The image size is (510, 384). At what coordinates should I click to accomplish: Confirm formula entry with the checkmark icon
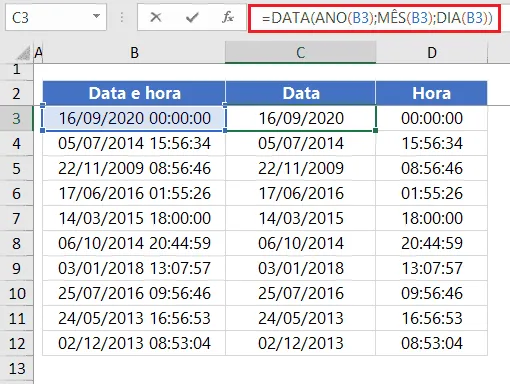coord(192,17)
